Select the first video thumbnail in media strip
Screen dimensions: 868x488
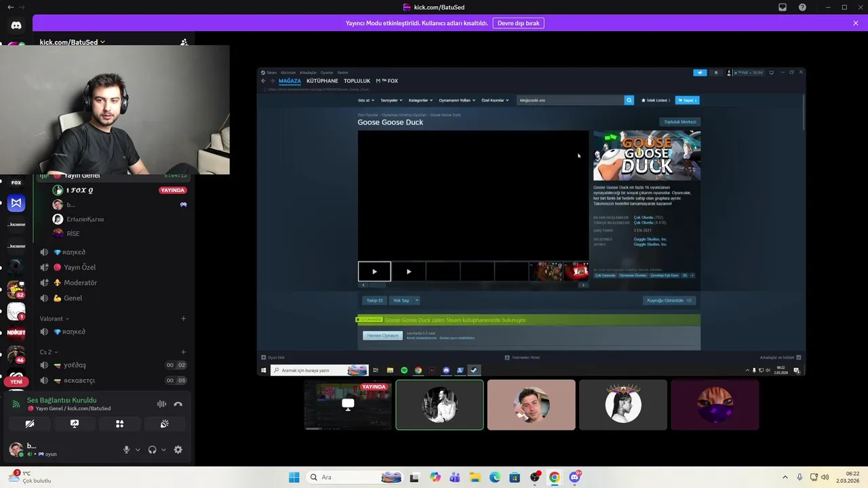click(x=374, y=271)
